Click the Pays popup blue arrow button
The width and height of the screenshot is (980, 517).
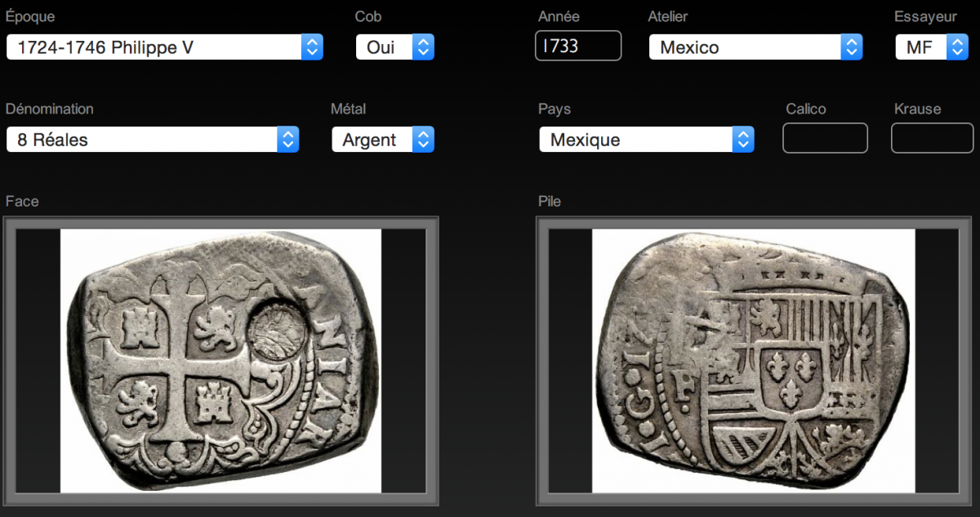pyautogui.click(x=743, y=140)
